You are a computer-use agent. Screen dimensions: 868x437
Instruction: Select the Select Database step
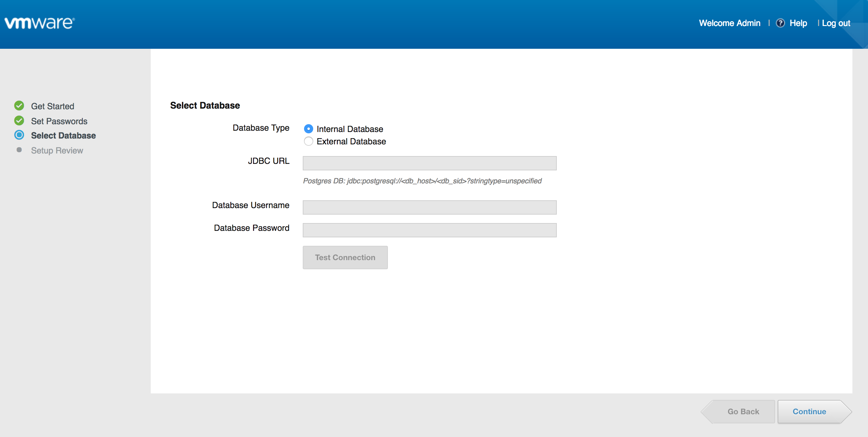coord(63,136)
